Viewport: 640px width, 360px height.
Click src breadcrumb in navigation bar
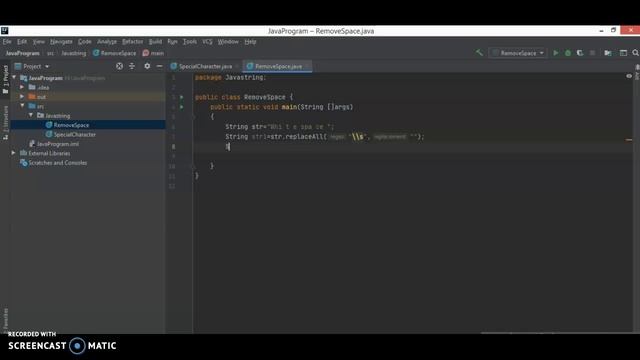coord(50,53)
